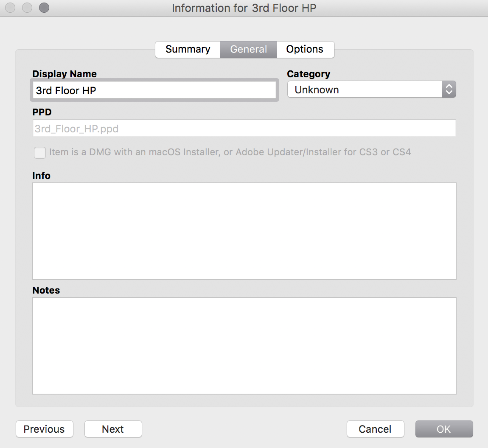Advance with the Next button

coord(113,429)
